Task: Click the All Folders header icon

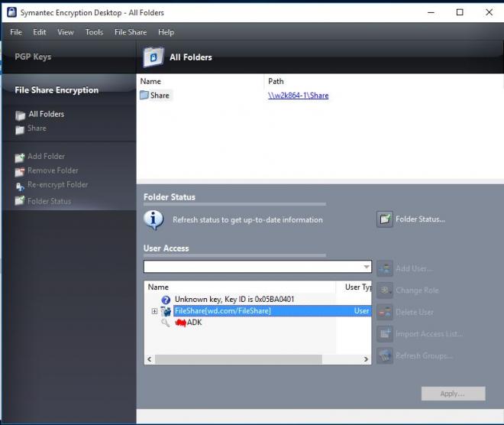Action: (x=153, y=57)
